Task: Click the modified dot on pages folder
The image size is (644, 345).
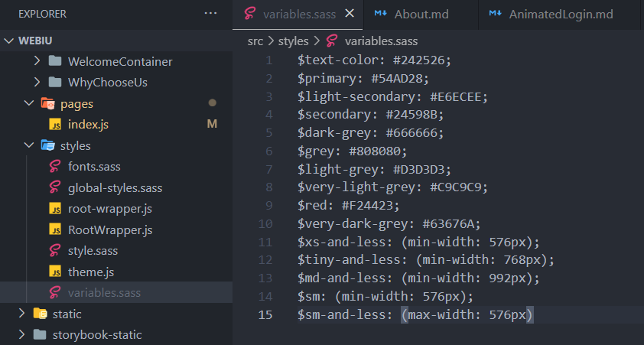Action: coord(213,103)
